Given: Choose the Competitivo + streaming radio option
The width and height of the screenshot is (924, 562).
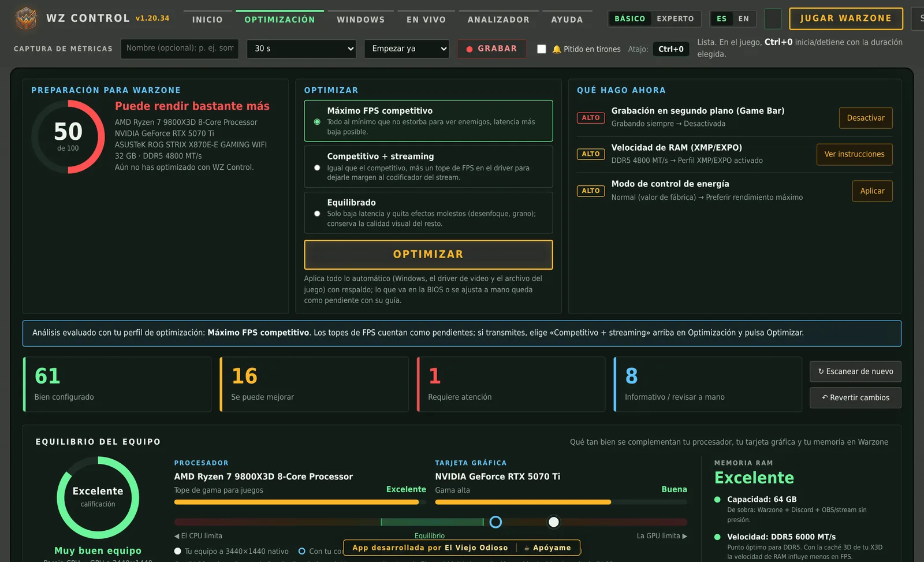Looking at the screenshot, I should [x=317, y=168].
